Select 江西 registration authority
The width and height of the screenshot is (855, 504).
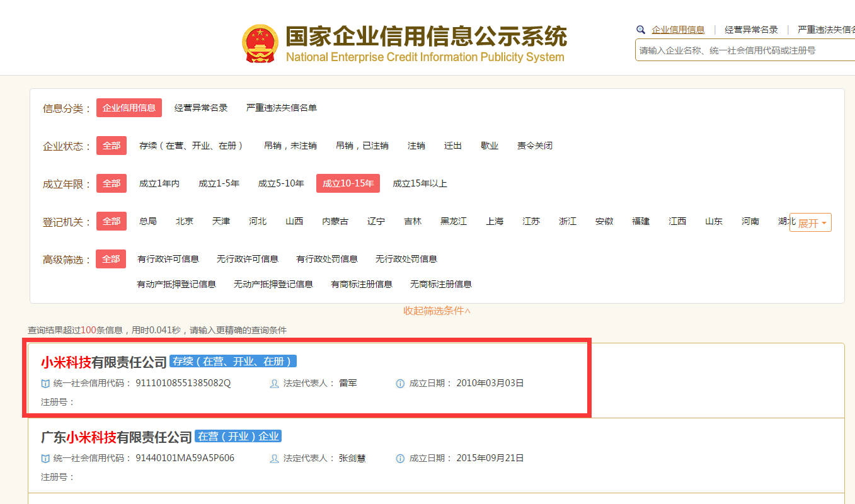tap(677, 221)
